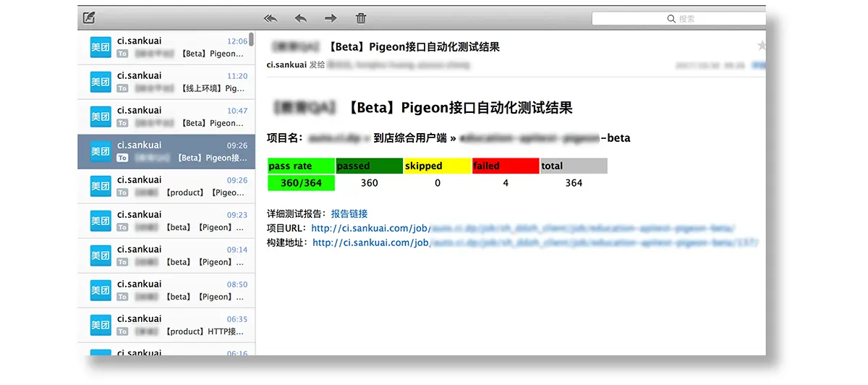Open the 09:14 【beta】【Pigeon】 email
Image resolution: width=868 pixels, height=385 pixels.
[166, 255]
